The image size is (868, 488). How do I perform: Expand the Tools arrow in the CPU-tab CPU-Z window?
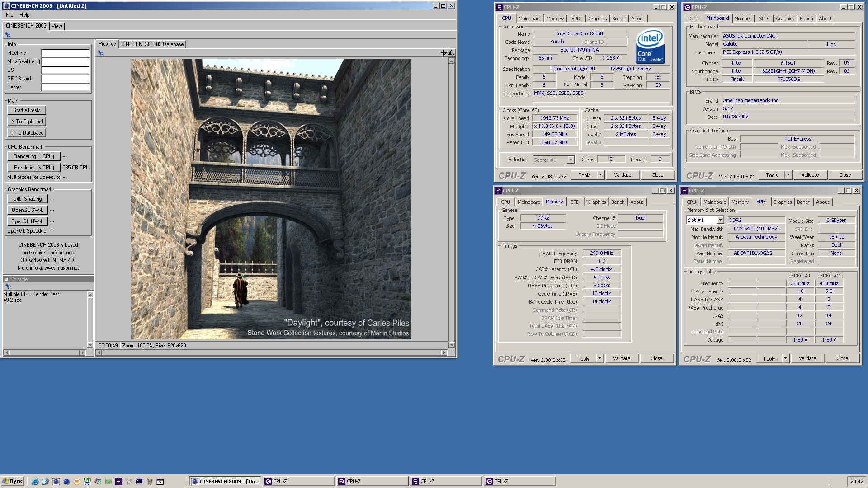click(600, 175)
